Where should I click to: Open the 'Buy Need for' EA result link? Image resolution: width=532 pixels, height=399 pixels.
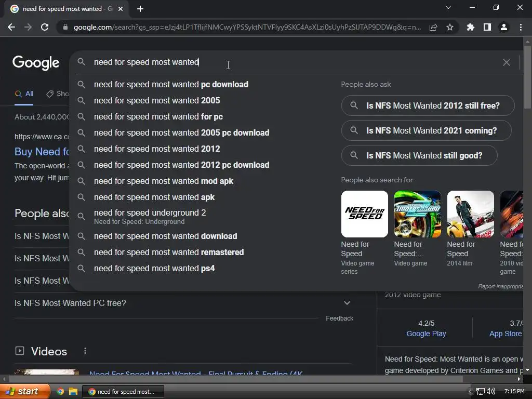tap(42, 152)
